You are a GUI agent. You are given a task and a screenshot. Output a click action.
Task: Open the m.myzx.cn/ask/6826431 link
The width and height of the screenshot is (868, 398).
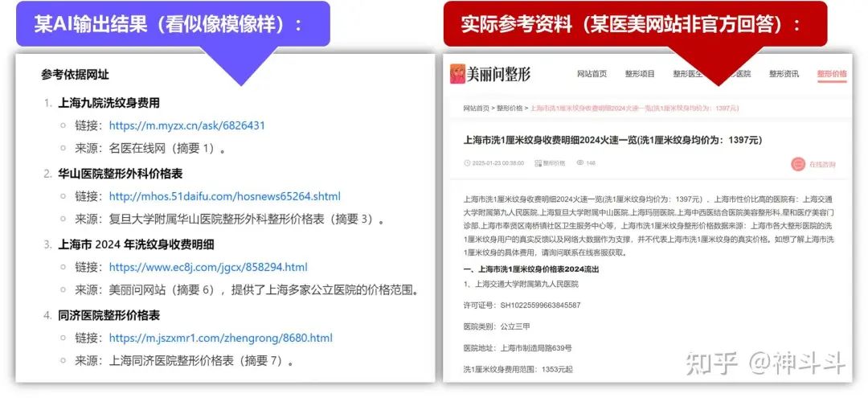pos(187,125)
